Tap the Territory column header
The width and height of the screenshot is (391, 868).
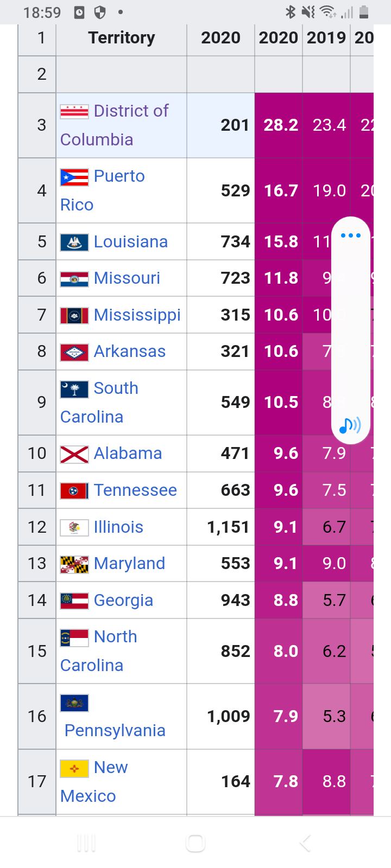pos(122,38)
